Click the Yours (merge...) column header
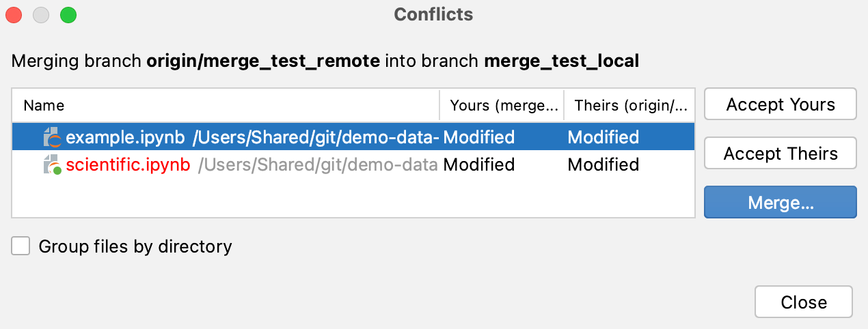This screenshot has width=868, height=329. pyautogui.click(x=503, y=105)
